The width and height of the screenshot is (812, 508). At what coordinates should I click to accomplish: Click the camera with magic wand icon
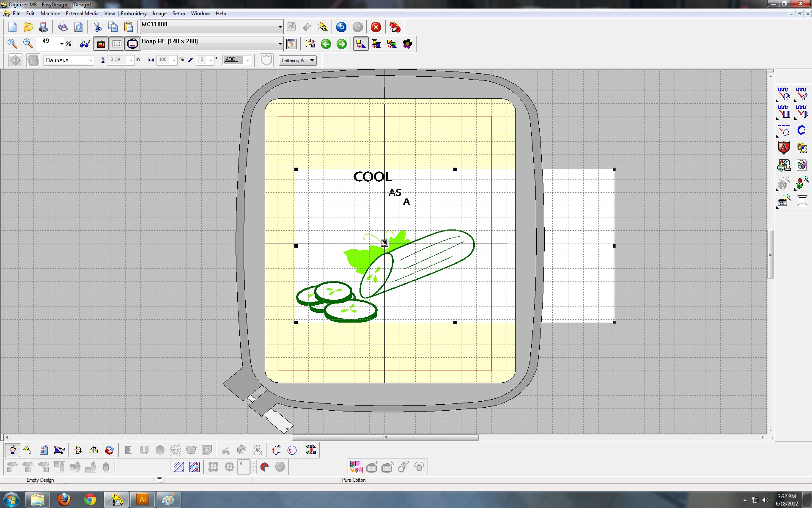click(784, 201)
